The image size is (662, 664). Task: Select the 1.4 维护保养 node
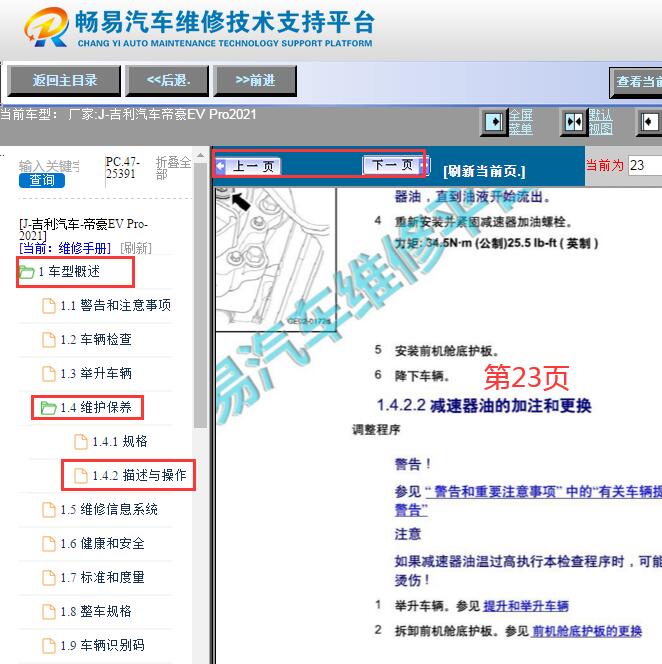(96, 407)
